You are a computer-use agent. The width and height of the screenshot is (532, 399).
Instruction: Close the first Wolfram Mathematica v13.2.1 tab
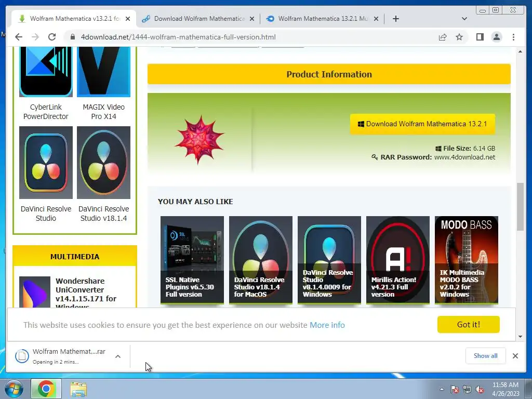tap(128, 19)
